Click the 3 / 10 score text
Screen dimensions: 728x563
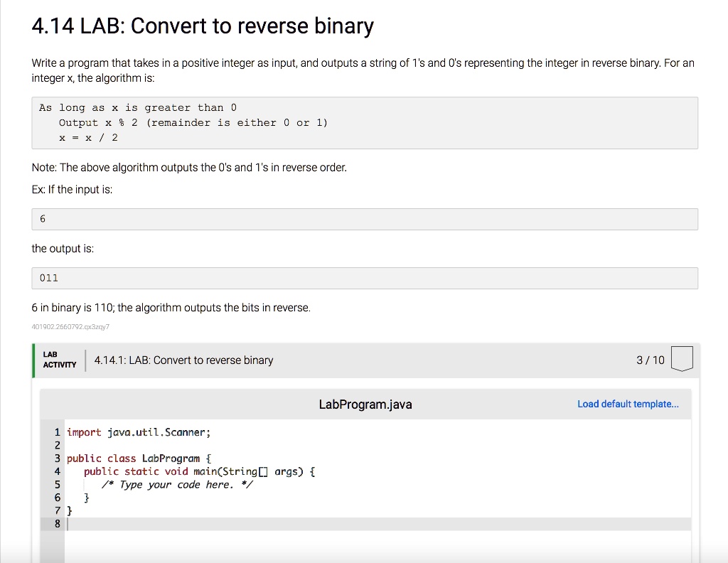click(650, 360)
